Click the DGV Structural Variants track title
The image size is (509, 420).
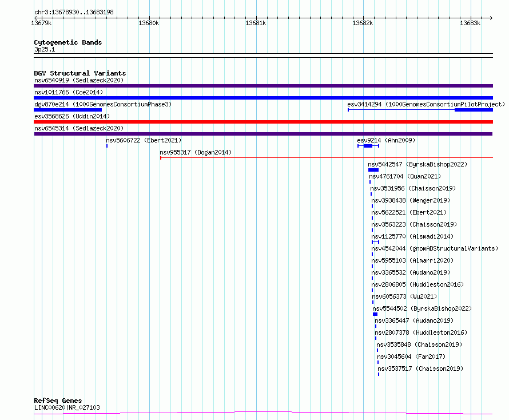80,73
